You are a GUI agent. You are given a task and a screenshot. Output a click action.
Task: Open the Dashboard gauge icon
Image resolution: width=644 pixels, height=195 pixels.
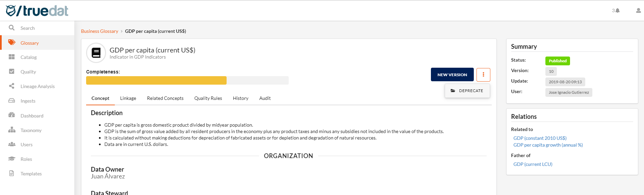11,115
